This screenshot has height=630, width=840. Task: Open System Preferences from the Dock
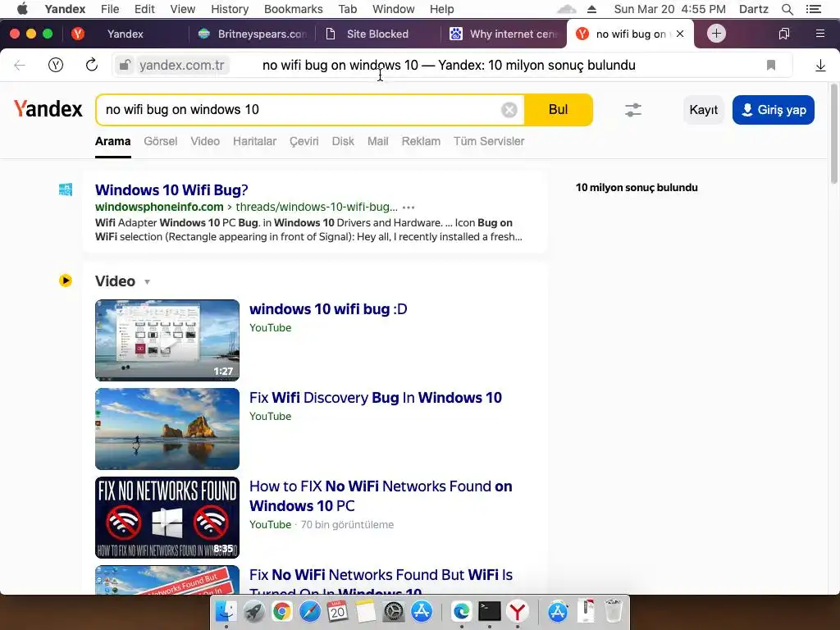(394, 611)
